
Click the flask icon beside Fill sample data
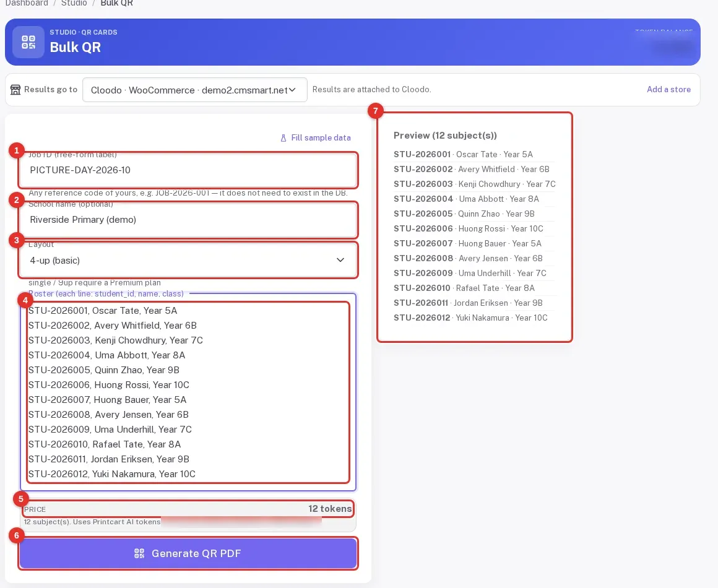(x=283, y=138)
